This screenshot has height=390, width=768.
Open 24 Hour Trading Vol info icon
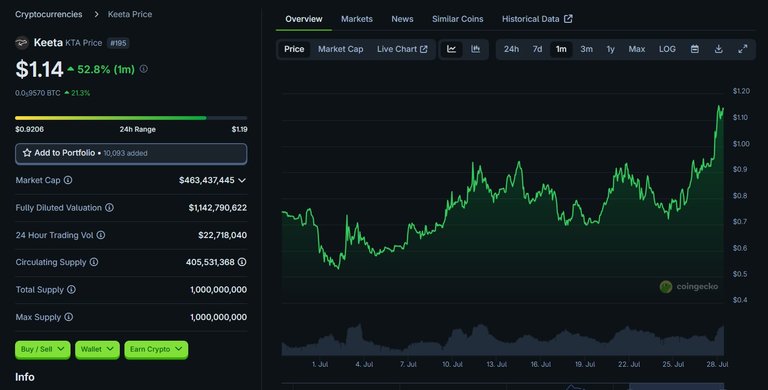(101, 235)
